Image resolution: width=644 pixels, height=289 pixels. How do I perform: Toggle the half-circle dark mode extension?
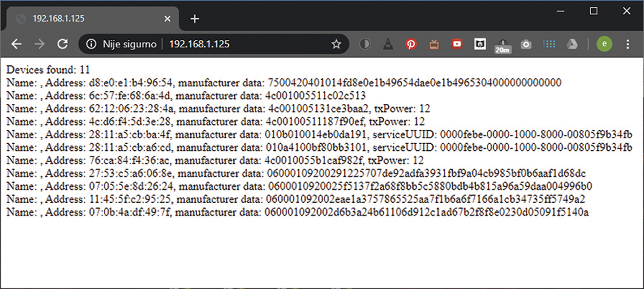(x=365, y=44)
